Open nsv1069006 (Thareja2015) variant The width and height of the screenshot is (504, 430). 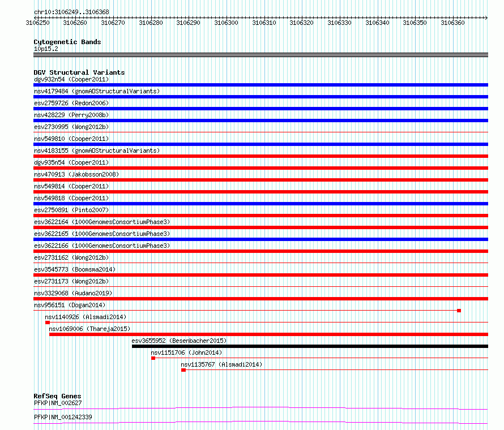[x=89, y=329]
